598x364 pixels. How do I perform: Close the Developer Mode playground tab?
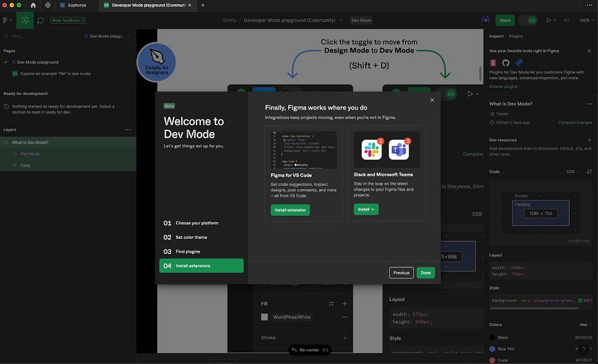coord(190,5)
